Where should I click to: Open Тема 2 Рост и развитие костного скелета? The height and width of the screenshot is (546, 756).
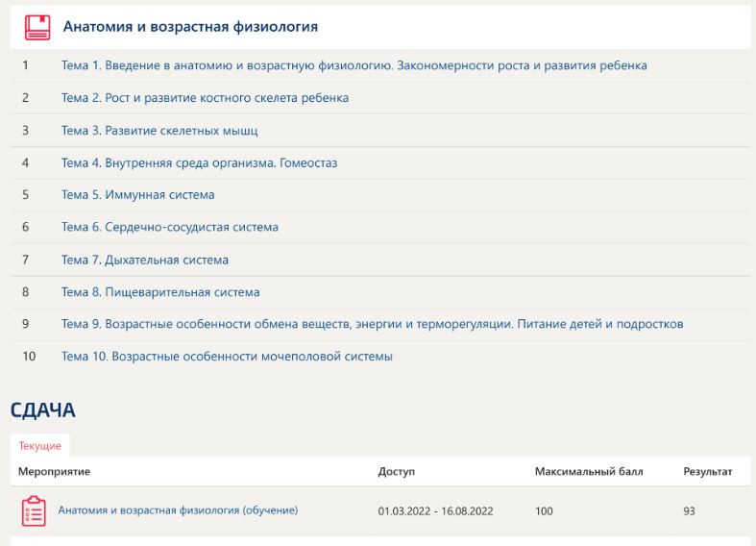(x=205, y=98)
